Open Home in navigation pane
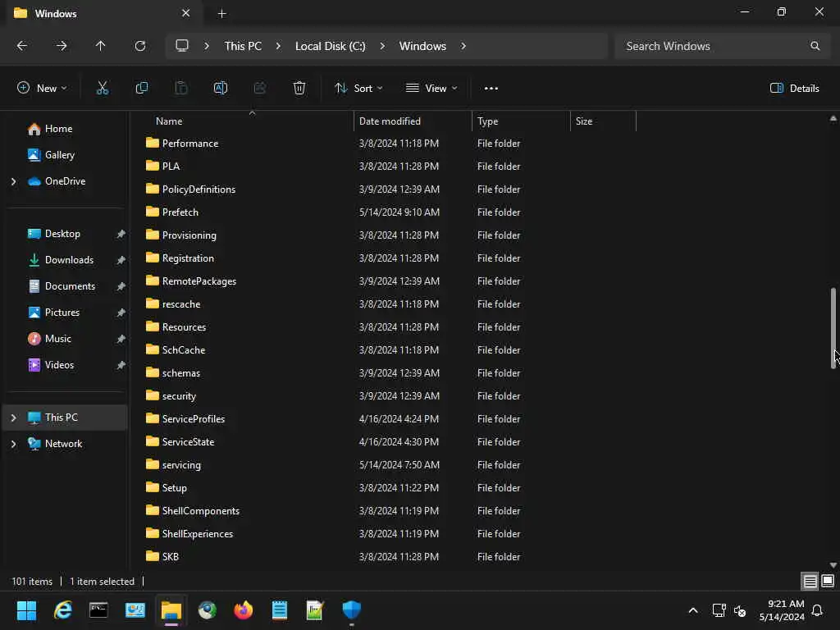 tap(58, 129)
